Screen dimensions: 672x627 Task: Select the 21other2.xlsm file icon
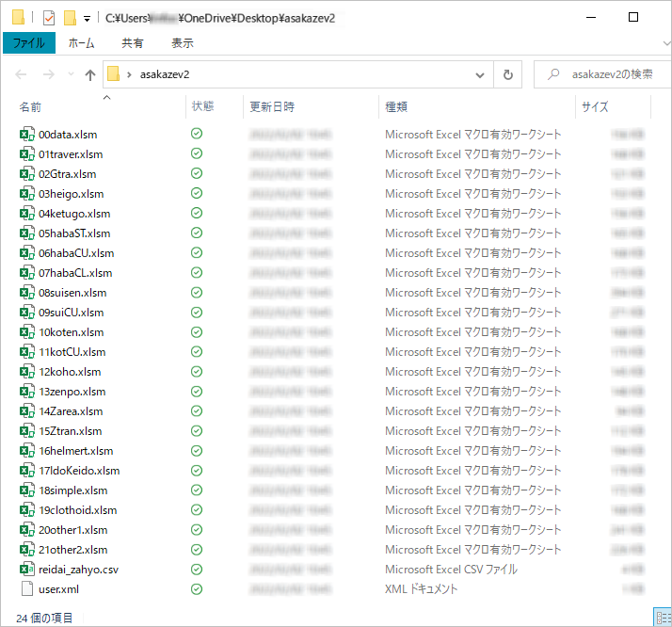27,550
